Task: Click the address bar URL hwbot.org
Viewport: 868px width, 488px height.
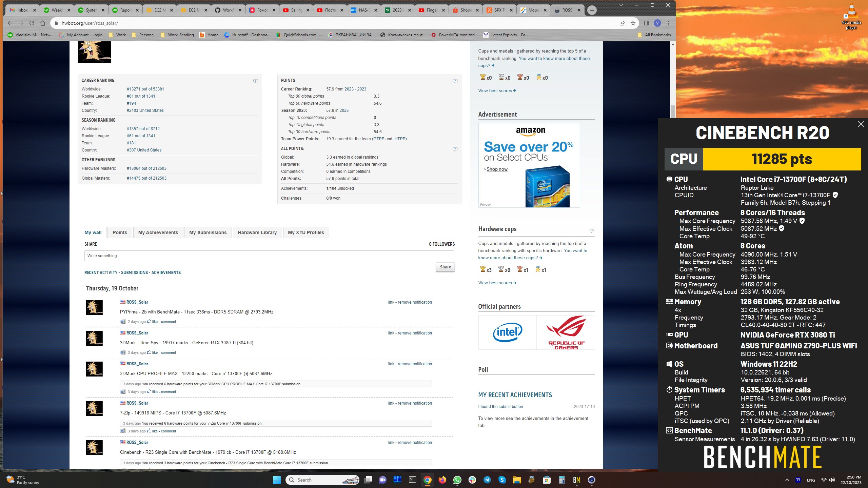Action: point(90,23)
